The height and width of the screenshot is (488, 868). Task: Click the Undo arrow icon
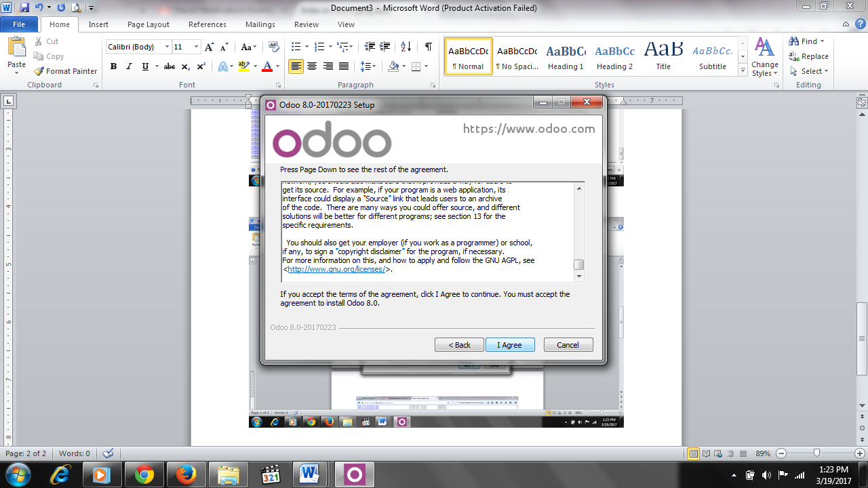tap(39, 8)
